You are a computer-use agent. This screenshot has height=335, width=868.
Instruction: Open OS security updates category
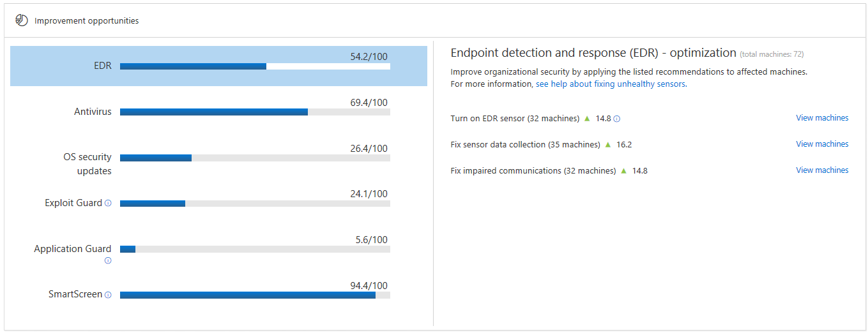[88, 164]
